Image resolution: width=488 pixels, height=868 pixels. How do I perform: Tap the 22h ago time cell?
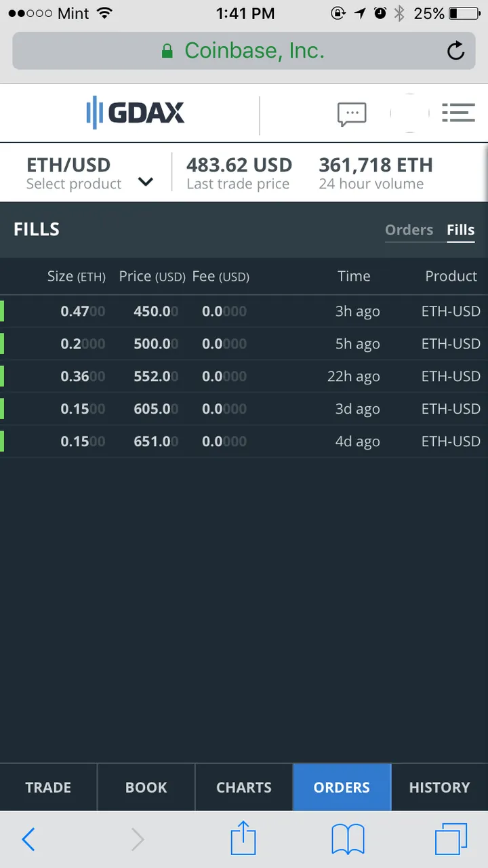pos(353,376)
